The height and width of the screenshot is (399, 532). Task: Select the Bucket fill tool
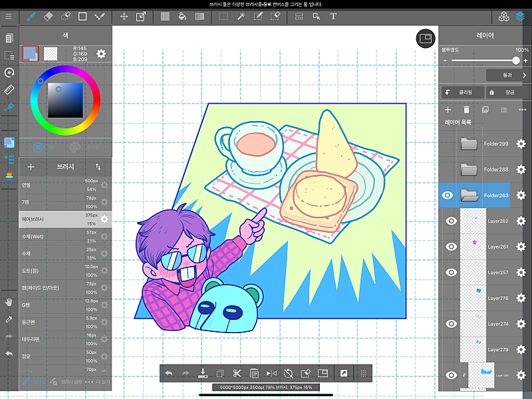click(x=182, y=16)
